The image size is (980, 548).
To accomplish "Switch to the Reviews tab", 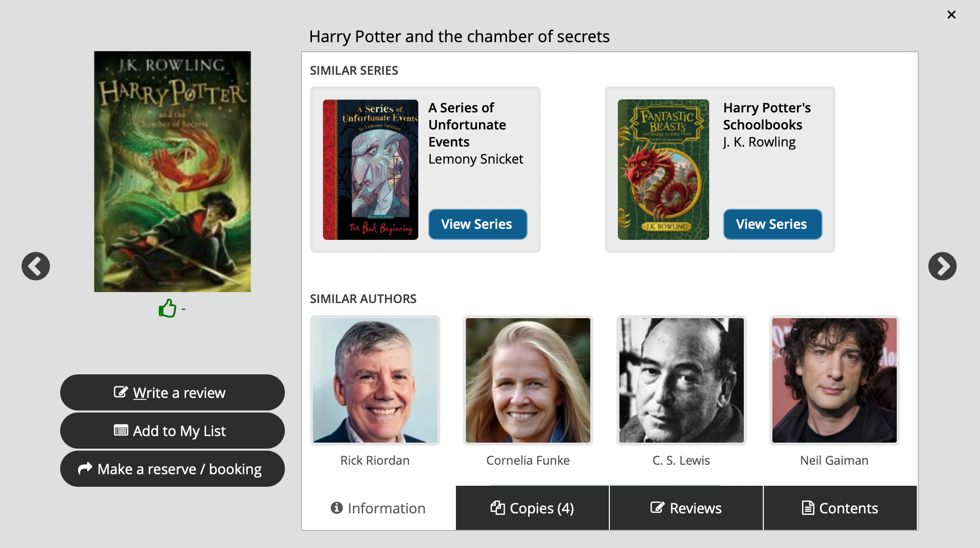I will (x=686, y=508).
